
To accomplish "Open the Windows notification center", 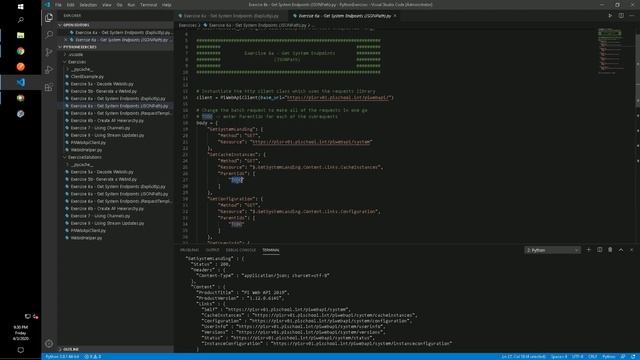I will 20,350.
